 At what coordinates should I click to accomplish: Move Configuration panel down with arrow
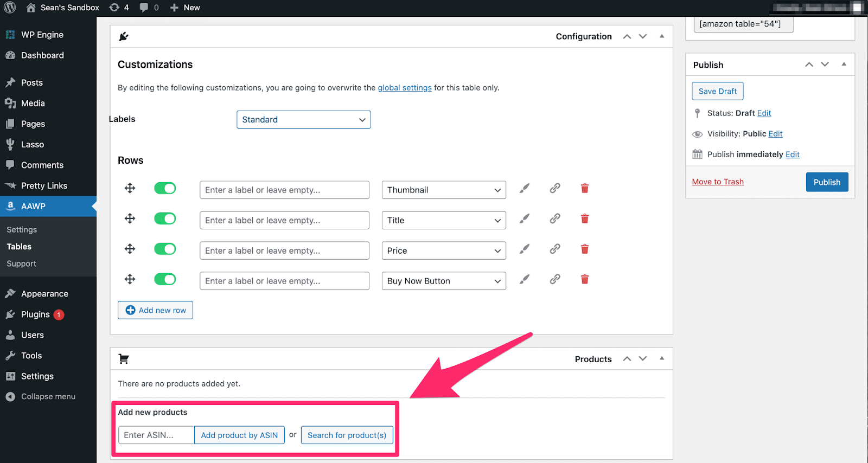[x=643, y=36]
